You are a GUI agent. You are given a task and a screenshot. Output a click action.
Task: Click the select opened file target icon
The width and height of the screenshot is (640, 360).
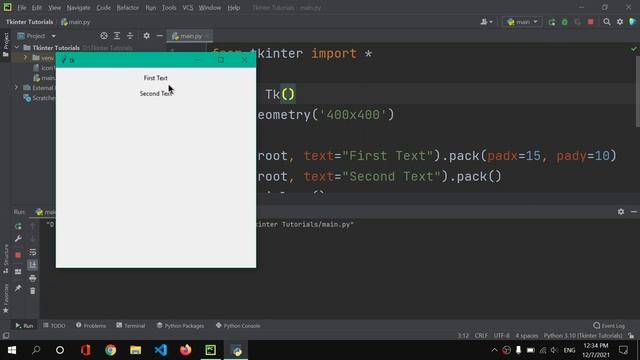(104, 36)
